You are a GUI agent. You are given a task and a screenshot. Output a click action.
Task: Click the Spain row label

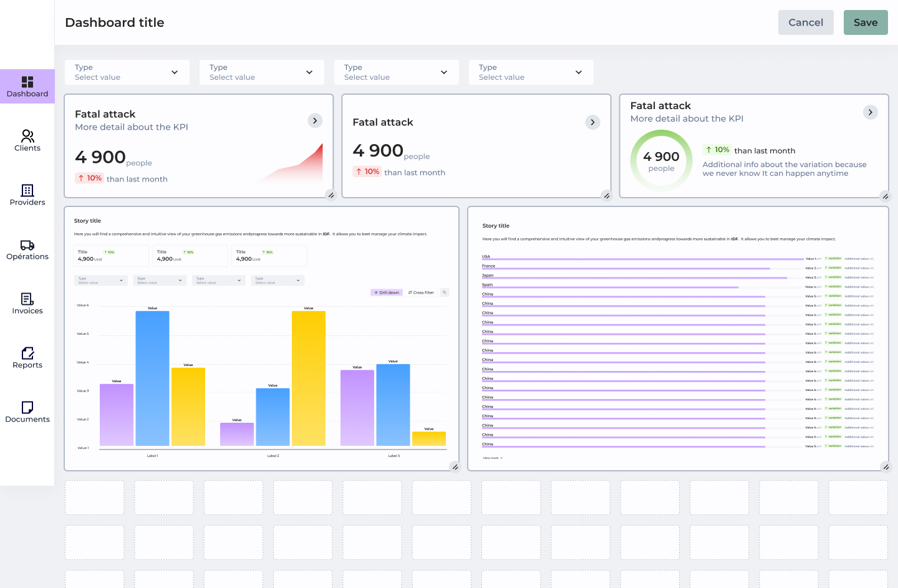(487, 284)
